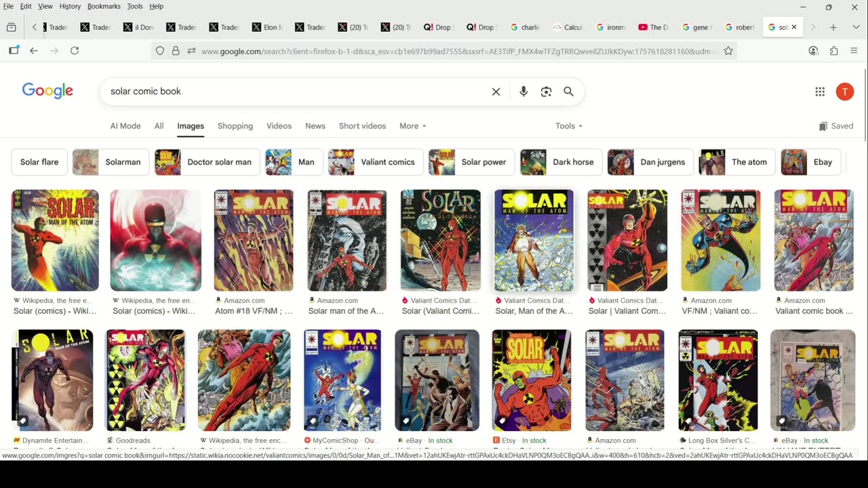Open the sidebar toggle icon left of Back
Viewport: 868px width, 488px height.
tap(14, 51)
